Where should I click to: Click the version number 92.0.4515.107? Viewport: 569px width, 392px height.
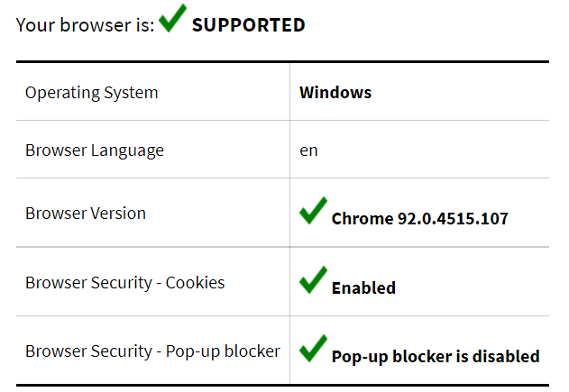coord(453,219)
